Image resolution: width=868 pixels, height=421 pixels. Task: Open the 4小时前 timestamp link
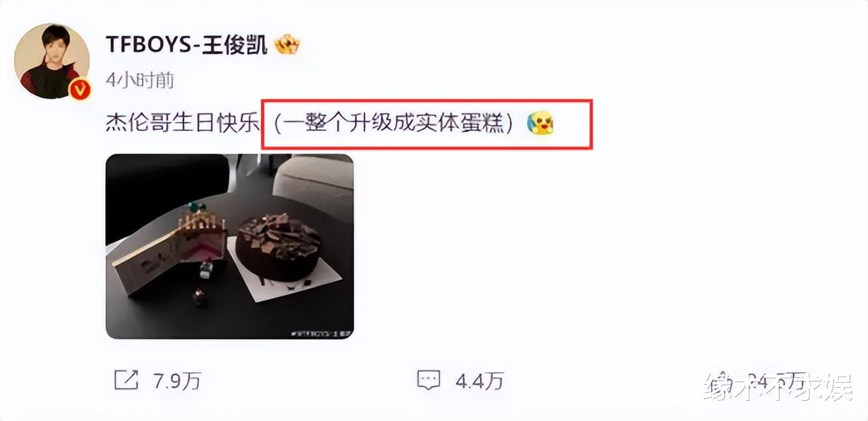139,80
